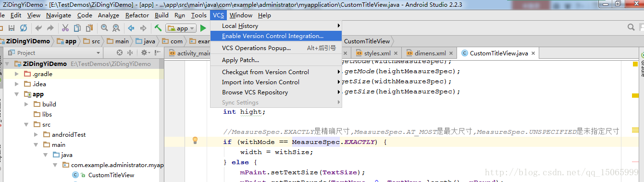The image size is (644, 182).
Task: Choose VCS Operations Popup entry
Action: coord(276,48)
